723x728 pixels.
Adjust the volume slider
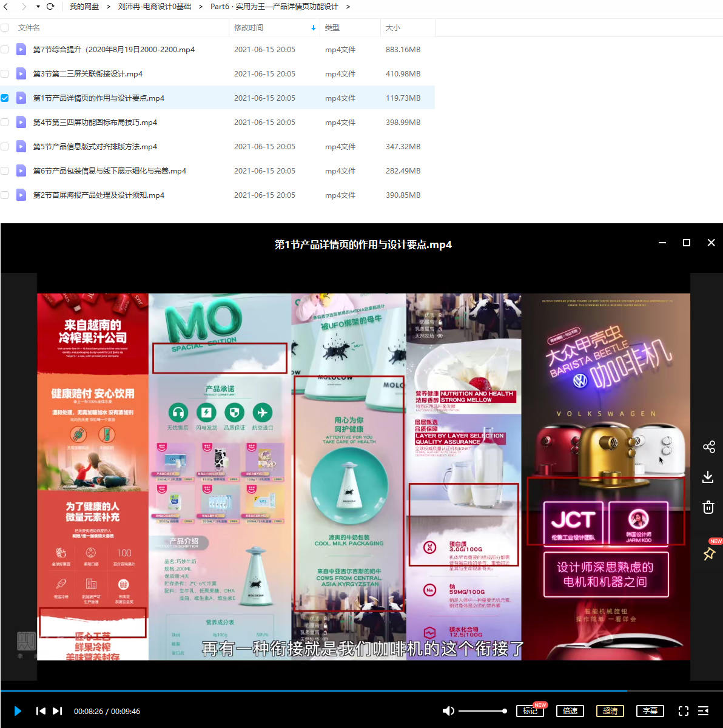point(482,711)
